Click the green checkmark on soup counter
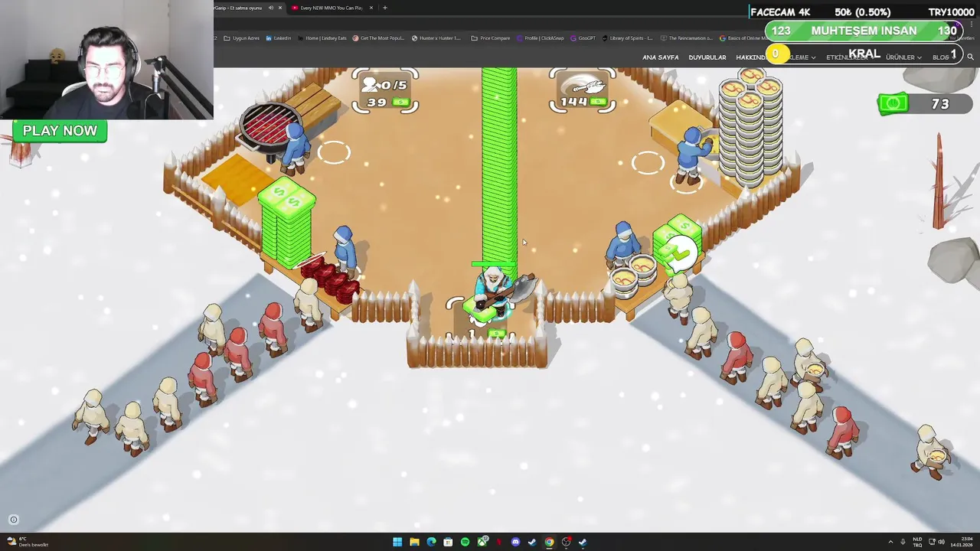980x551 pixels. (678, 253)
